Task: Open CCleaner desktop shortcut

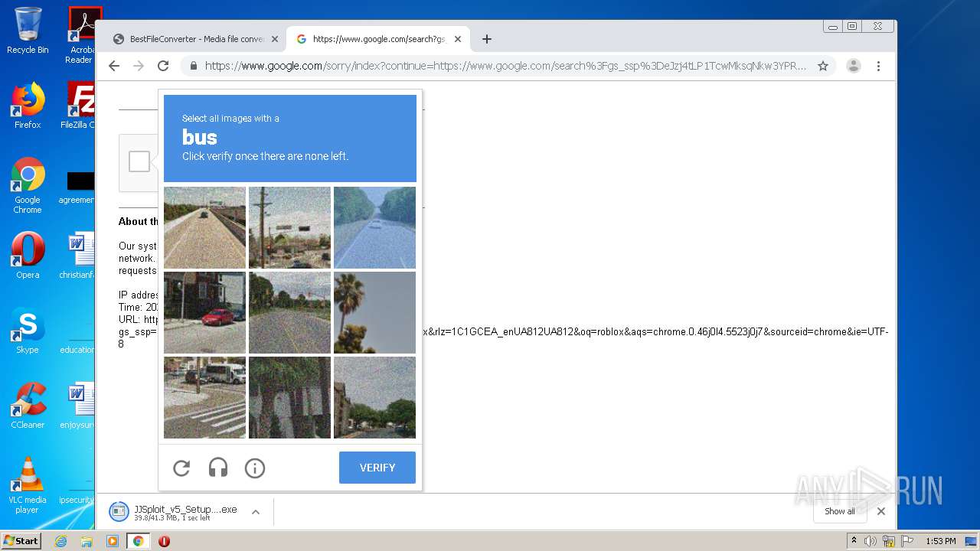Action: tap(28, 406)
